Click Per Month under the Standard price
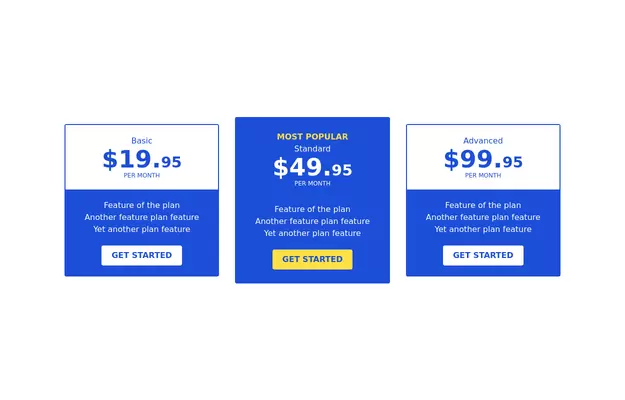Viewport: 625px width, 400px height. pyautogui.click(x=312, y=184)
